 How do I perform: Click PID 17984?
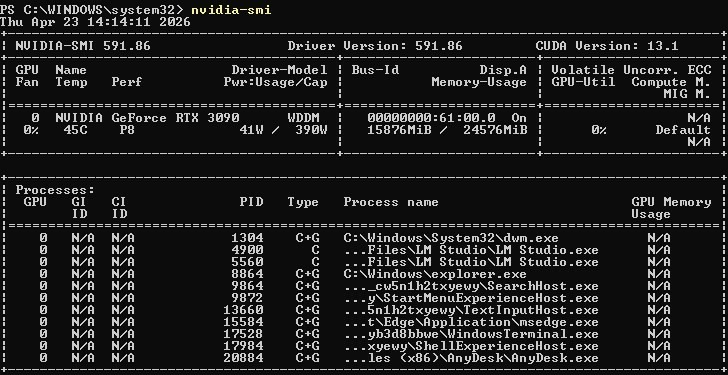click(x=243, y=346)
